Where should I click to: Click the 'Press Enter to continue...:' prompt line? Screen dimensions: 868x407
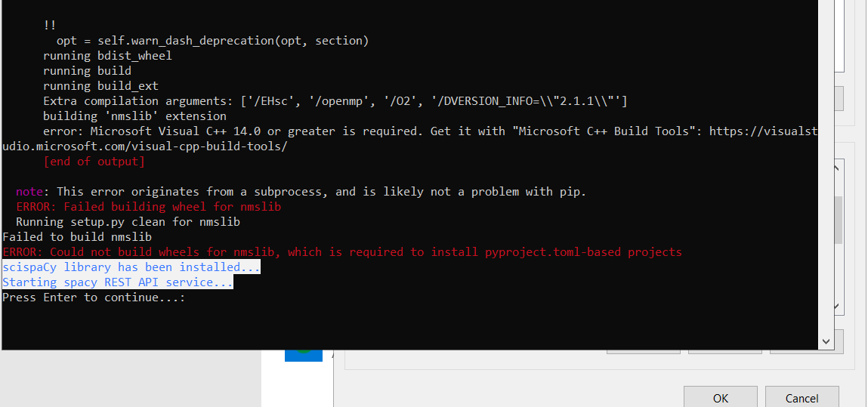94,298
